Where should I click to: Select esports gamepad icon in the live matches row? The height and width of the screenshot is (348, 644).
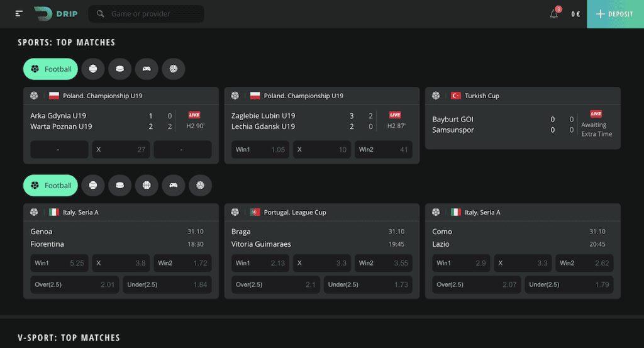pyautogui.click(x=147, y=69)
